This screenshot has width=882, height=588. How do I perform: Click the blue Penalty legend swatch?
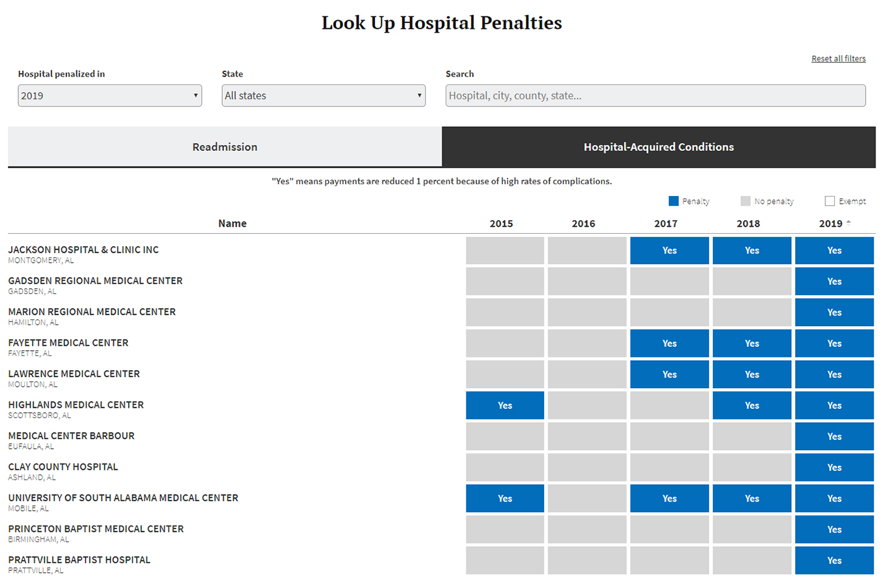click(x=674, y=201)
